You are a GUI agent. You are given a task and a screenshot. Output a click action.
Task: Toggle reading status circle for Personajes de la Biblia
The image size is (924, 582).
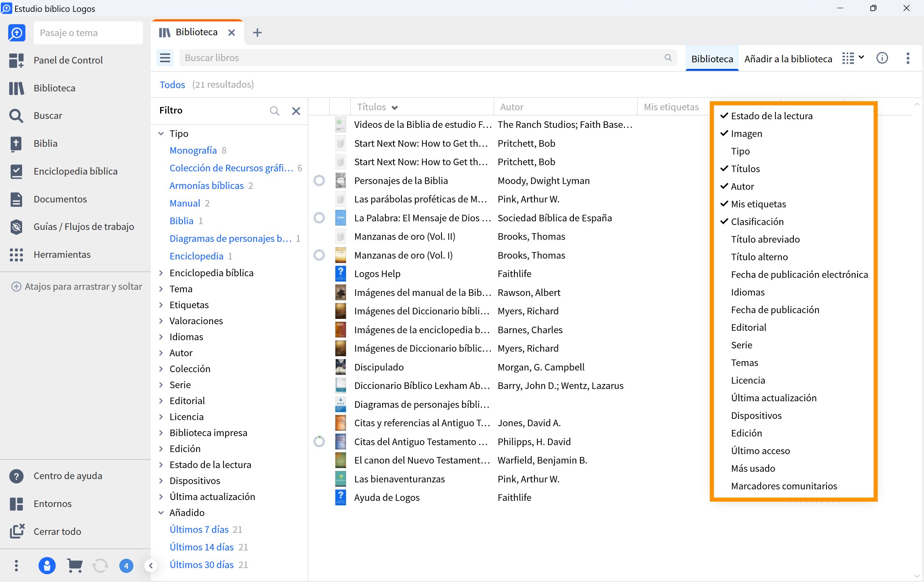click(x=319, y=181)
